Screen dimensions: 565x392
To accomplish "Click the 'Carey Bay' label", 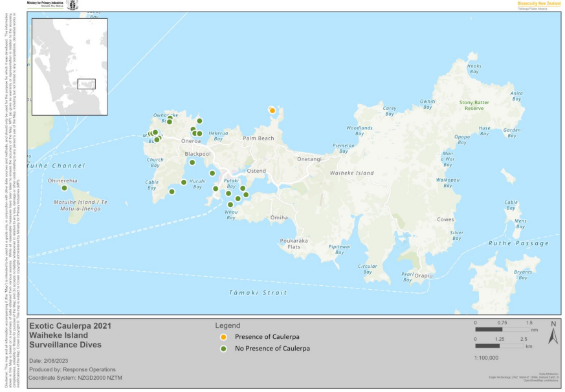I will tap(390, 111).
